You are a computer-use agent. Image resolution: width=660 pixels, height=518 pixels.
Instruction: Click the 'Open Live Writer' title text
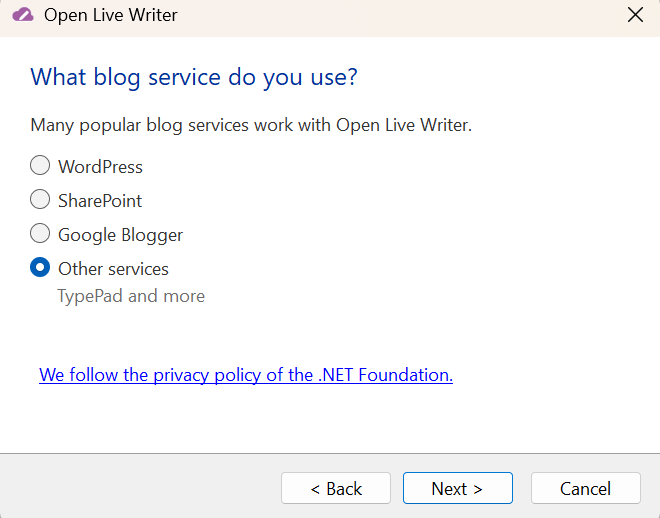(x=111, y=16)
